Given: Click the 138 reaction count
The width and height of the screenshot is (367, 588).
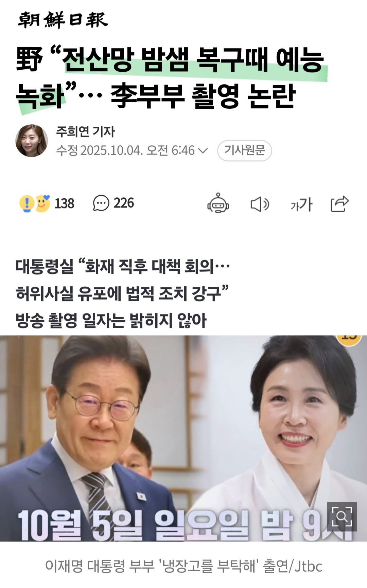Looking at the screenshot, I should [x=64, y=203].
